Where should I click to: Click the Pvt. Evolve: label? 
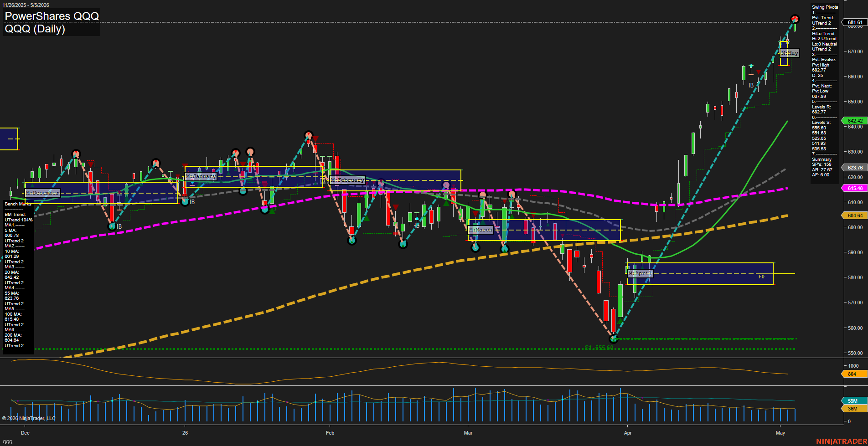coord(824,60)
